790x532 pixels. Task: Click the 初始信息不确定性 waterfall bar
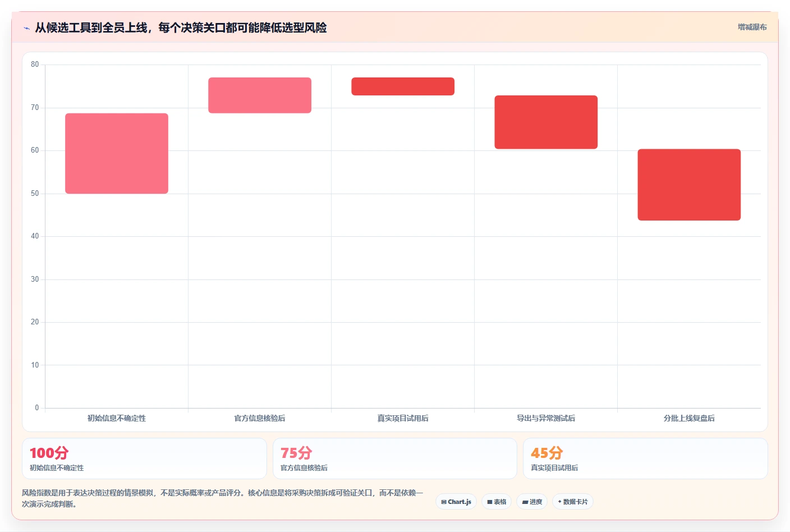click(x=117, y=153)
